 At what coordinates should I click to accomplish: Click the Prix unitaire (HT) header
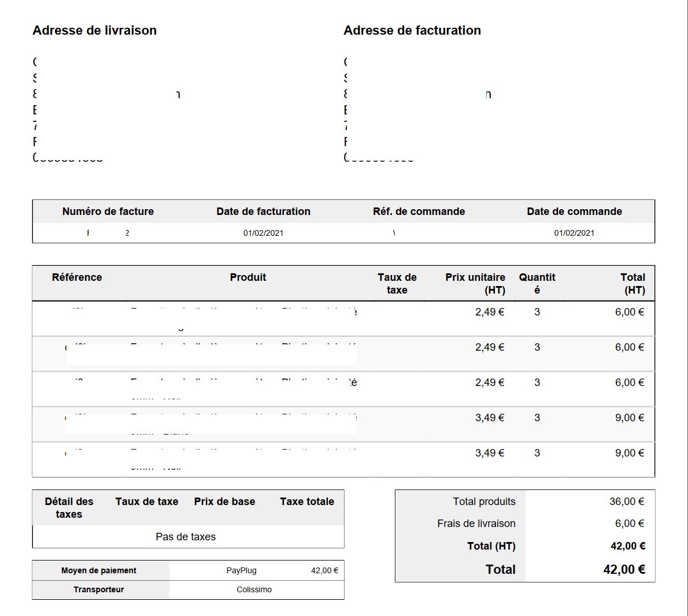click(x=475, y=284)
